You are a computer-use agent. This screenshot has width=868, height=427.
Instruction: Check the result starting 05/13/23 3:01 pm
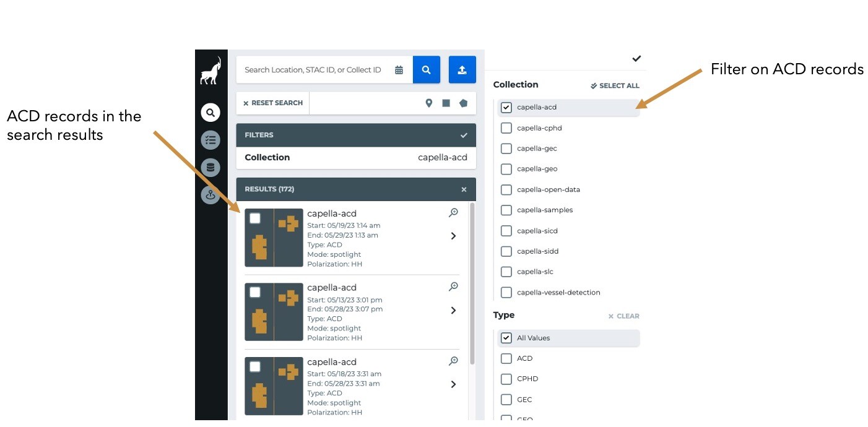255,292
